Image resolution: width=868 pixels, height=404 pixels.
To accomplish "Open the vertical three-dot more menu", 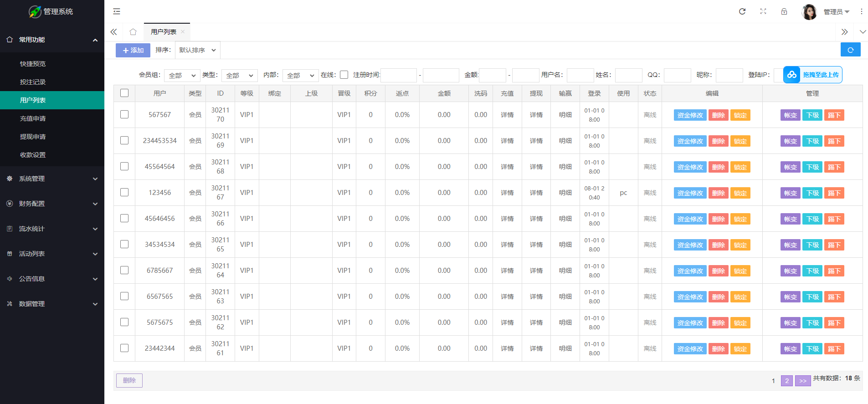I will pyautogui.click(x=861, y=11).
